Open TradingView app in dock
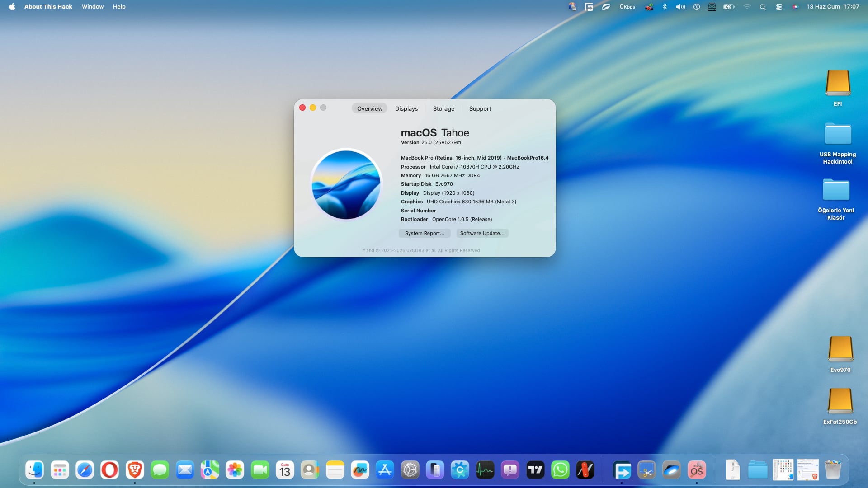The image size is (868, 488). coord(535,470)
